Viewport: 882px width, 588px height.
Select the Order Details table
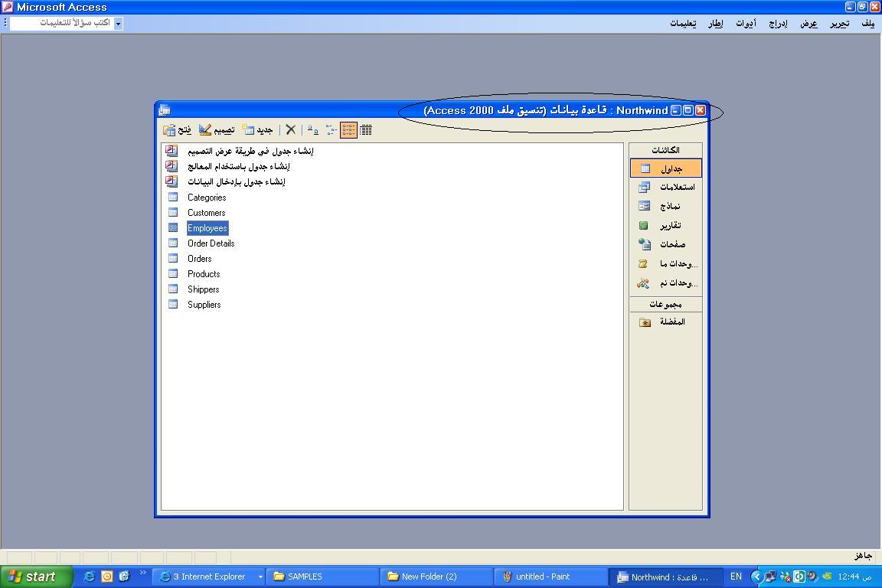[211, 243]
